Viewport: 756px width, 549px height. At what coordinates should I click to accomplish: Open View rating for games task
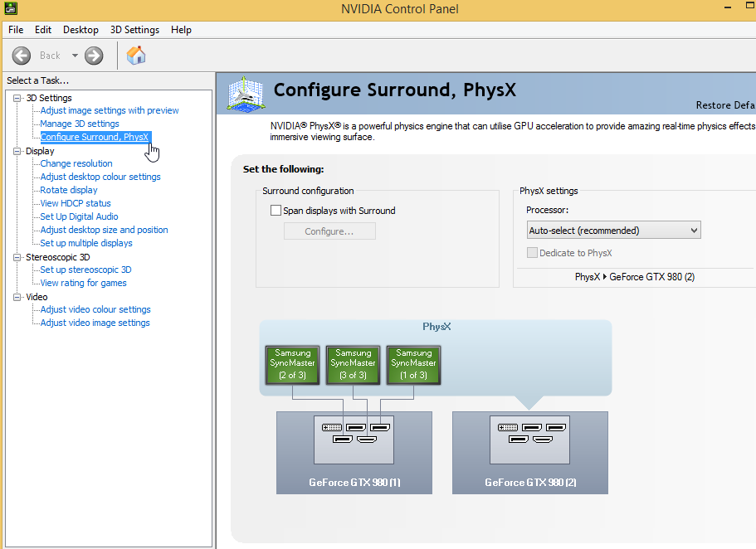pos(84,283)
